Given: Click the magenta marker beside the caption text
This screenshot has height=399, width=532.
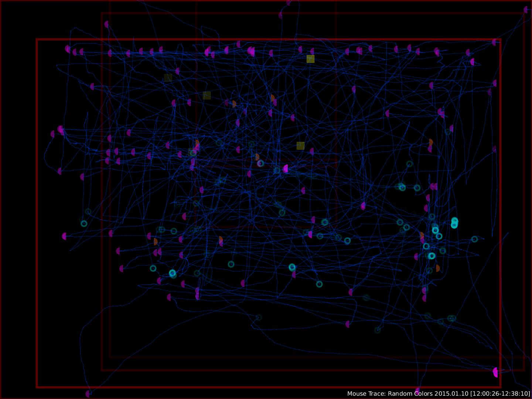Looking at the screenshot, I should (x=417, y=391).
